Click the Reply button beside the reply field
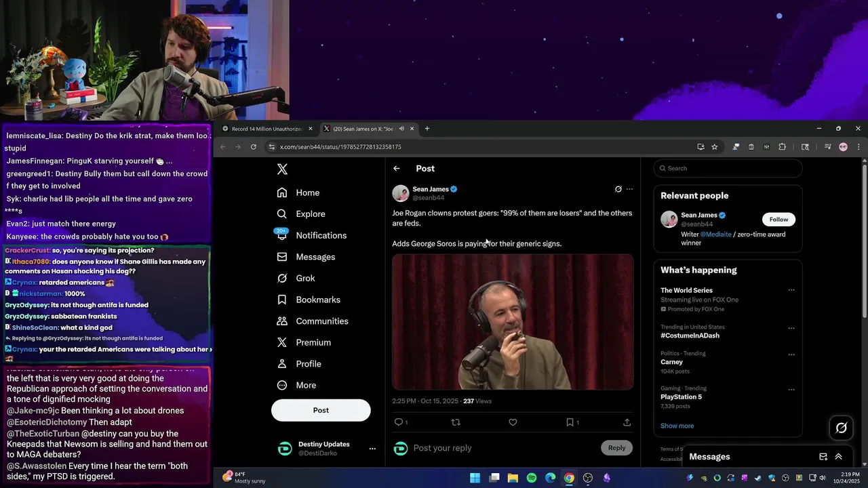868x488 pixels. [x=616, y=448]
